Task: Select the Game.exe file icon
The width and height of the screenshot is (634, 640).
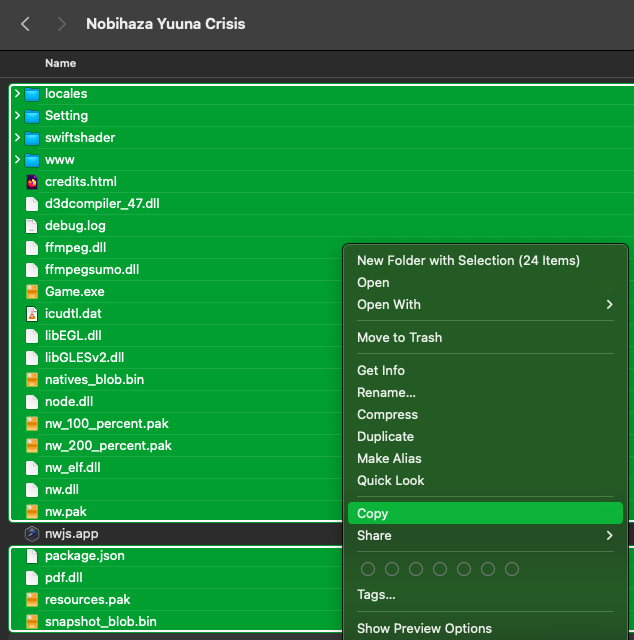Action: [x=32, y=292]
